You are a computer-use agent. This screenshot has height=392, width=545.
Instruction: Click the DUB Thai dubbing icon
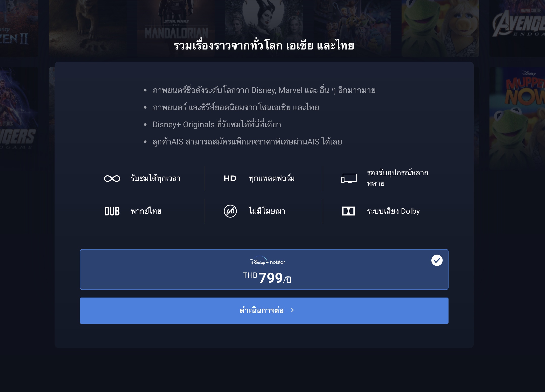coord(112,211)
